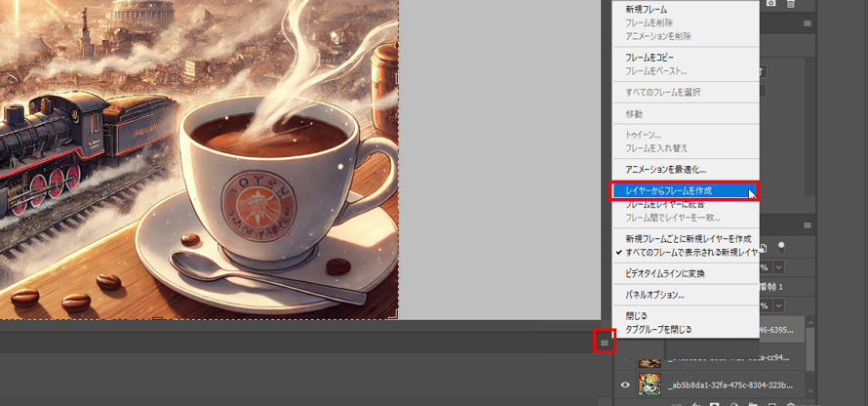The width and height of the screenshot is (868, 406).
Task: Open the fill percent dropdown arrow
Action: pos(779,305)
